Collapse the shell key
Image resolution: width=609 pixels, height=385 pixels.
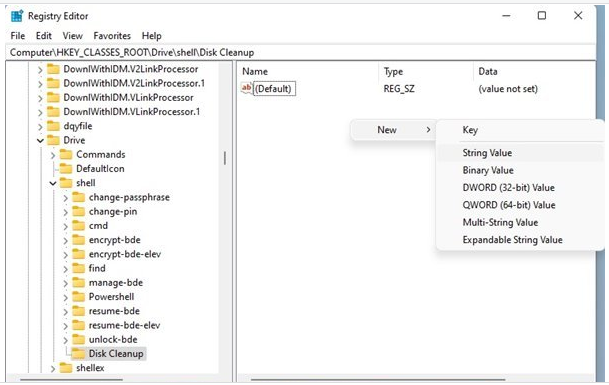53,183
